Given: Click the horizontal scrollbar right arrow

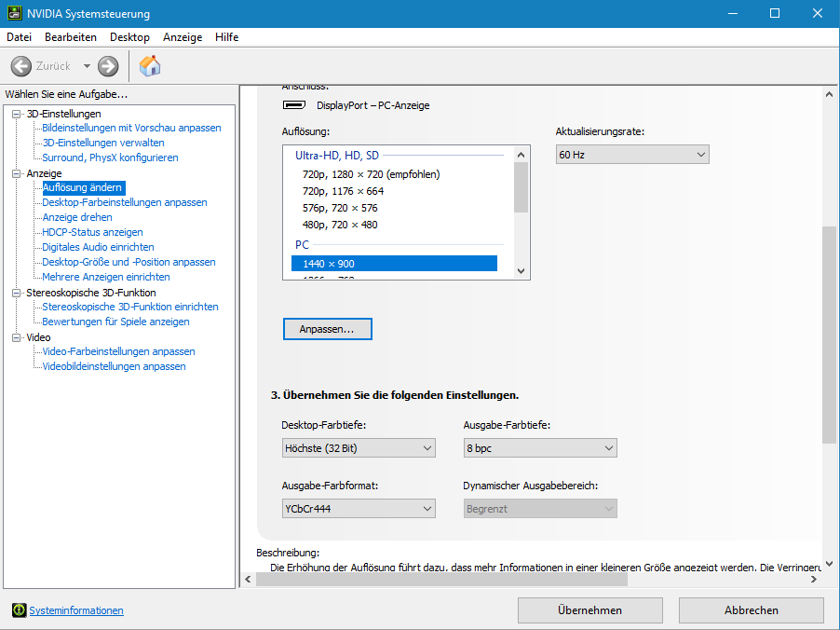Looking at the screenshot, I should (813, 579).
